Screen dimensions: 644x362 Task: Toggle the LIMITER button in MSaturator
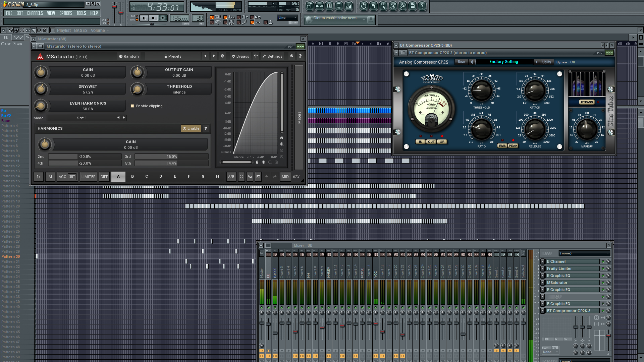click(x=88, y=177)
